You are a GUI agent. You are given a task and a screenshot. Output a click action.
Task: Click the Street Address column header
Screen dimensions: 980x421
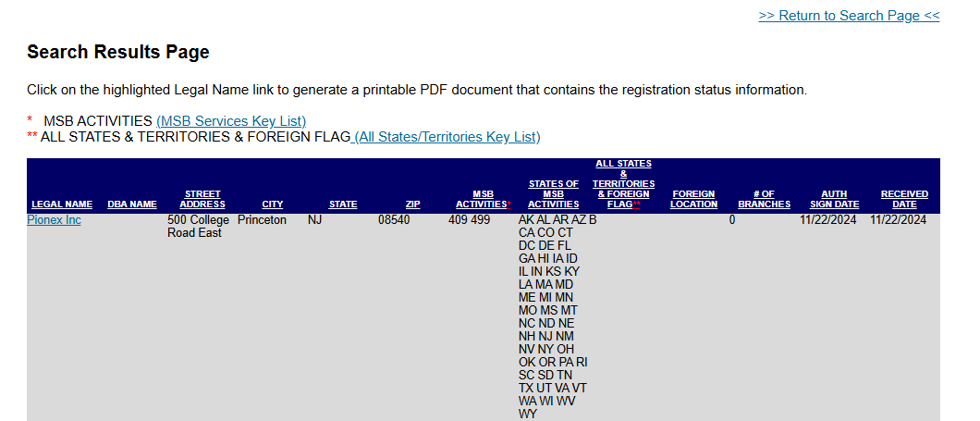tap(202, 199)
